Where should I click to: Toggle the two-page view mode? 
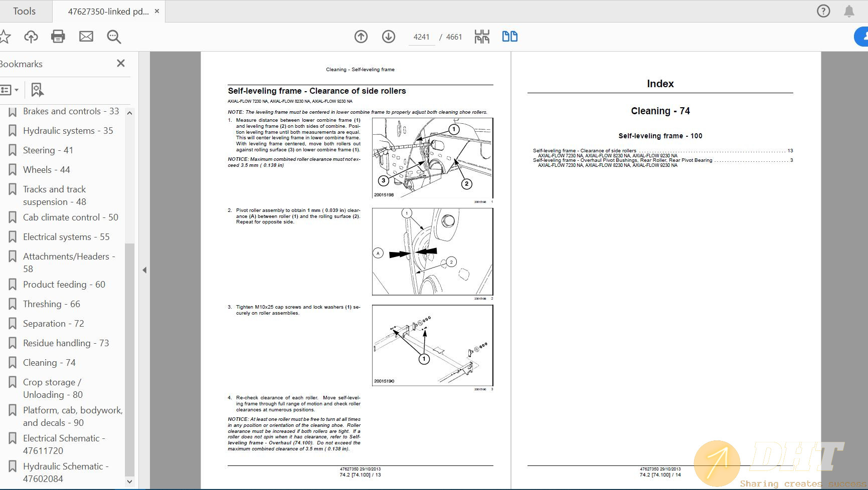510,37
